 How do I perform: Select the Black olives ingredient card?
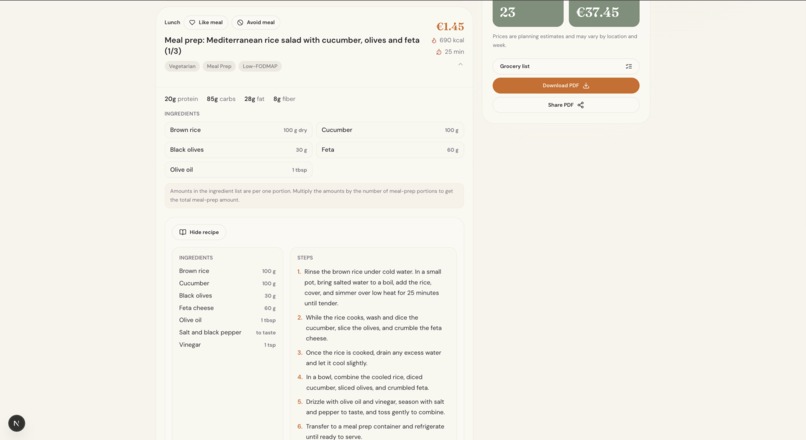(x=238, y=150)
